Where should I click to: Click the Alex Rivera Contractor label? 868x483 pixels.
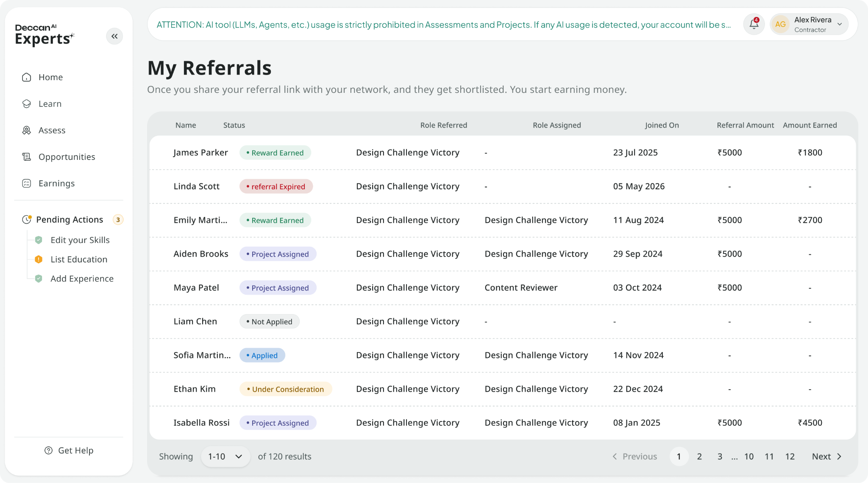(x=812, y=24)
